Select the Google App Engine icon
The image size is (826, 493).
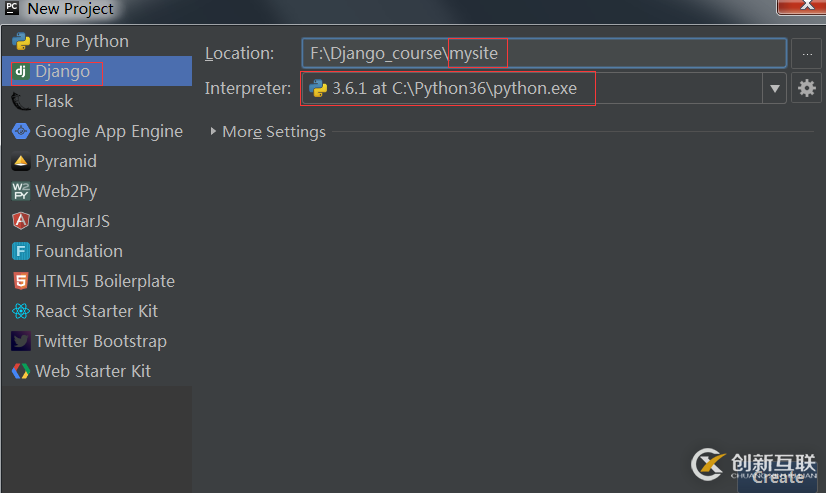20,131
